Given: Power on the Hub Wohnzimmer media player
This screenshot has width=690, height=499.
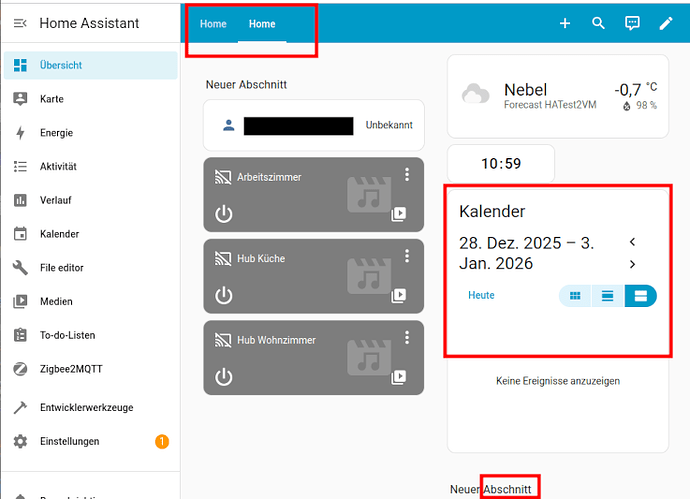Looking at the screenshot, I should click(x=224, y=377).
